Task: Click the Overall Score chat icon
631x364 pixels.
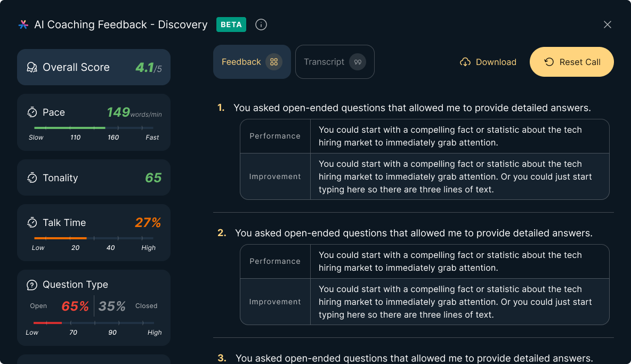Action: click(x=32, y=67)
